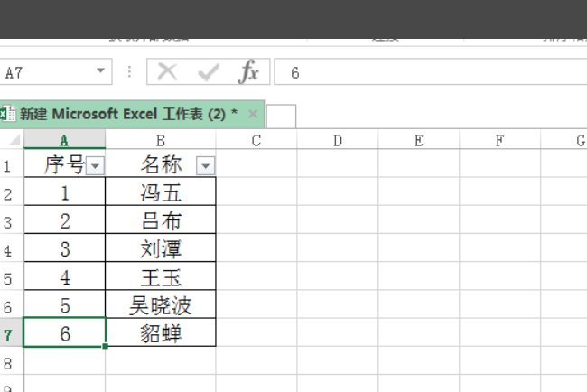Image resolution: width=587 pixels, height=392 pixels.
Task: Click the 名称 header cell
Action: click(161, 163)
